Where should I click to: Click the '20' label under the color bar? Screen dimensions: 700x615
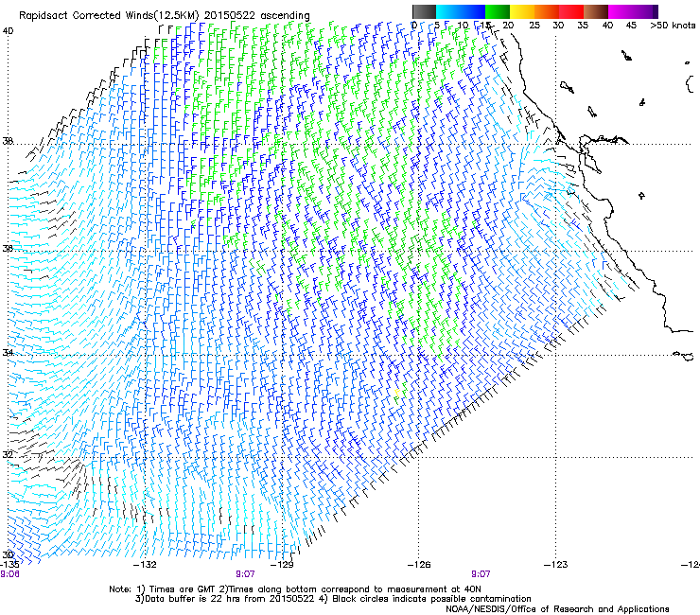coord(508,26)
